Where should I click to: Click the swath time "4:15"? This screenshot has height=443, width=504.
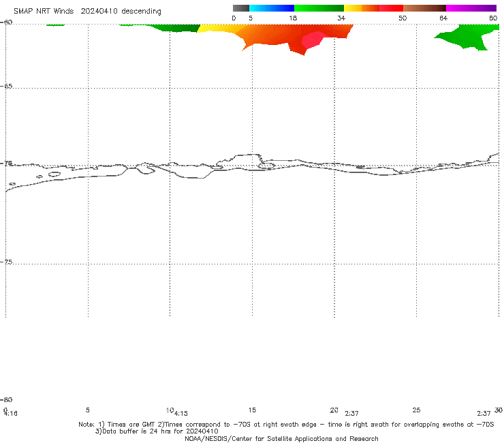(x=181, y=414)
